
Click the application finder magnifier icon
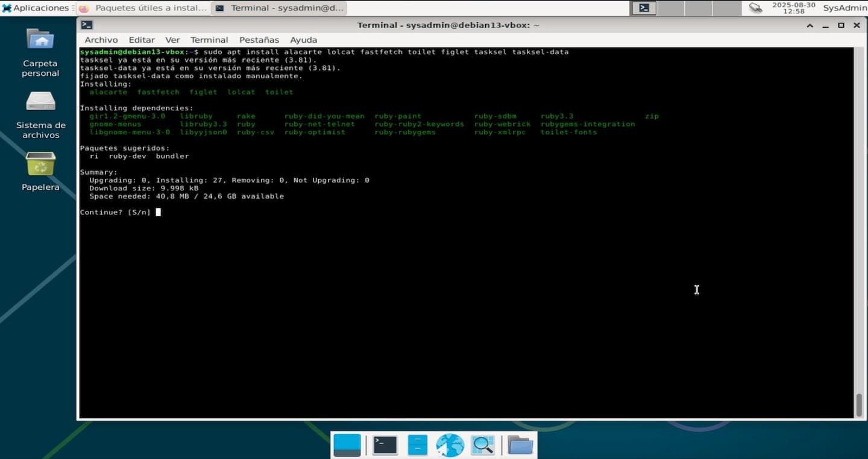(483, 445)
